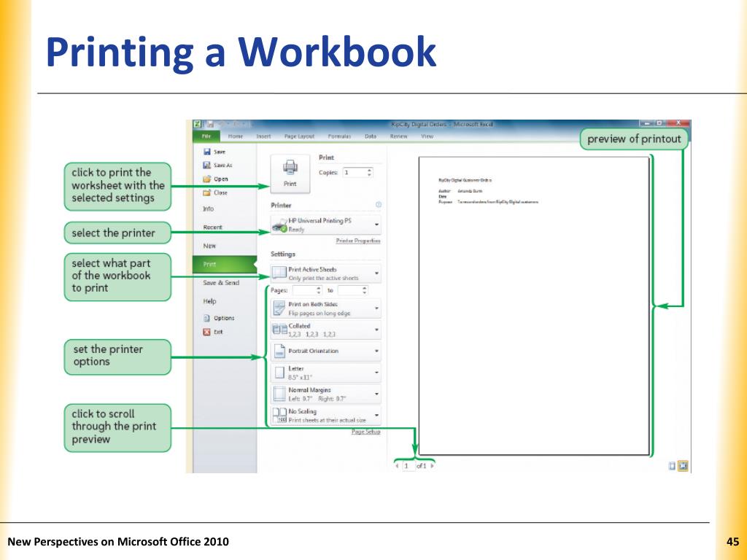
Task: Open Letter paper size dropdown
Action: (x=326, y=373)
